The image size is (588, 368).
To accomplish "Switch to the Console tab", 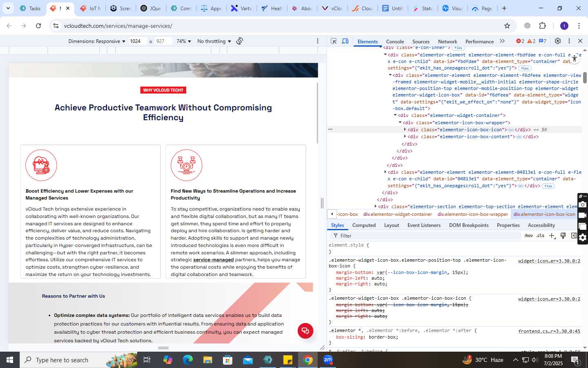I will 395,41.
